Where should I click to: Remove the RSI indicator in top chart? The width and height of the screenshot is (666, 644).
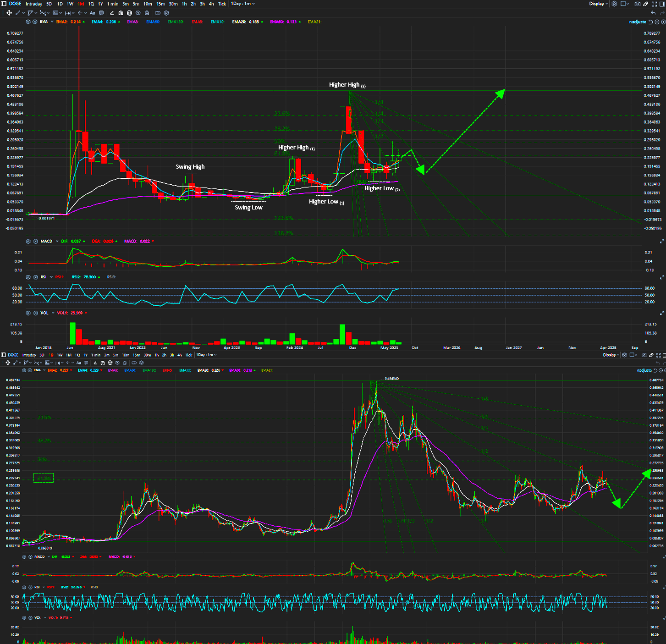(35, 277)
